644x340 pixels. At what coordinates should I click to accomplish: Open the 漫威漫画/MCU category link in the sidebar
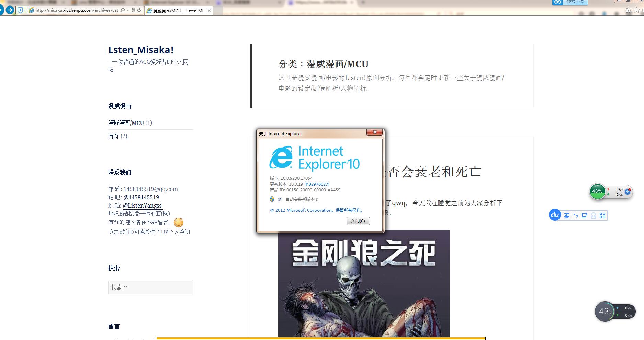[126, 123]
